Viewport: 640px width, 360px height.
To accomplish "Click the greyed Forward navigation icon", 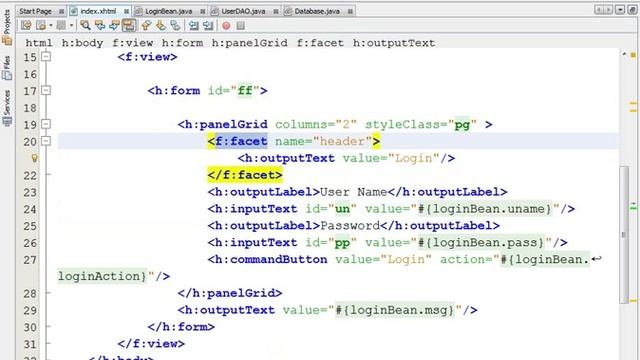I will coord(61,26).
